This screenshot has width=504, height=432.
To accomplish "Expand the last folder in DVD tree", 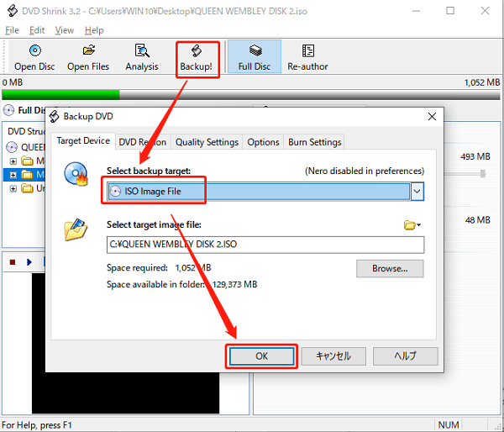I will tap(13, 188).
